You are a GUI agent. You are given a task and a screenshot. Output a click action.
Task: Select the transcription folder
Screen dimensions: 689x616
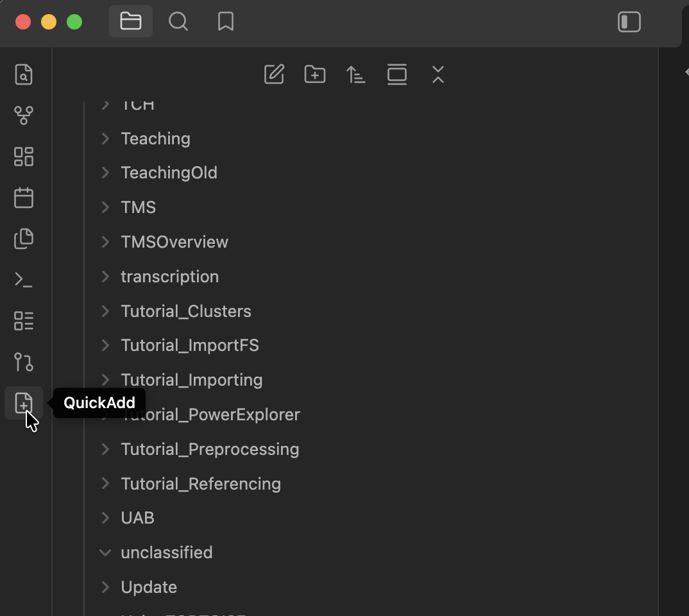point(169,277)
